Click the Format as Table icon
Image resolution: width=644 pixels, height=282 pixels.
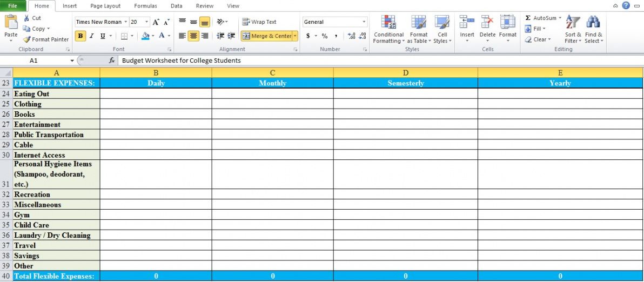(x=418, y=23)
